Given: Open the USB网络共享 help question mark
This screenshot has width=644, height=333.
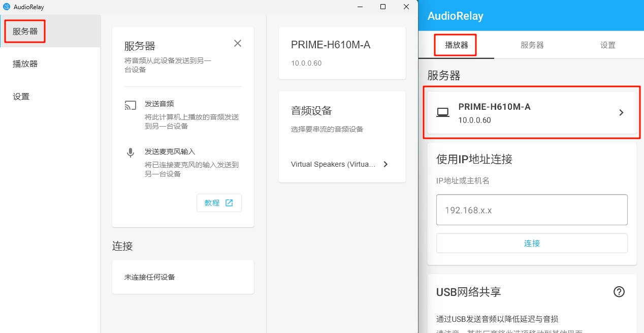Looking at the screenshot, I should pyautogui.click(x=619, y=292).
